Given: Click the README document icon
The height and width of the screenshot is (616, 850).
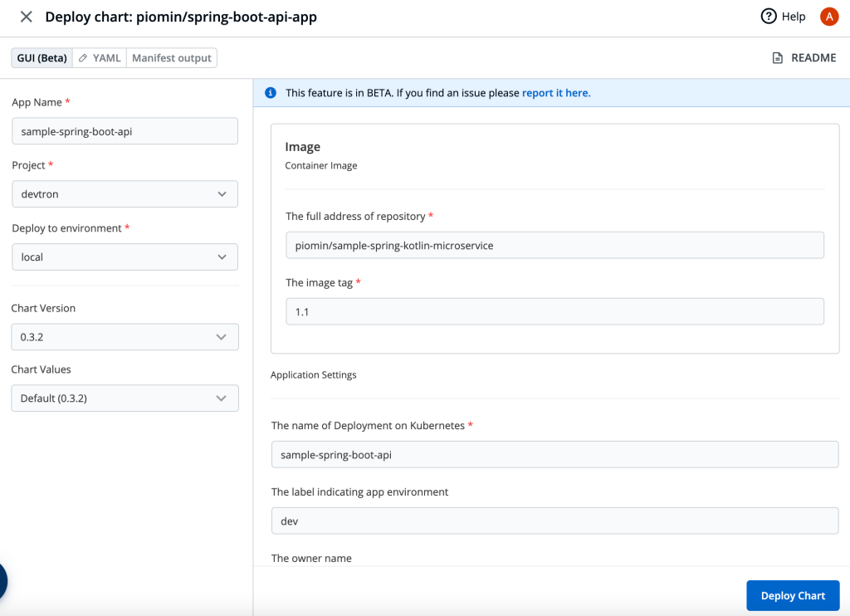Looking at the screenshot, I should click(x=777, y=58).
